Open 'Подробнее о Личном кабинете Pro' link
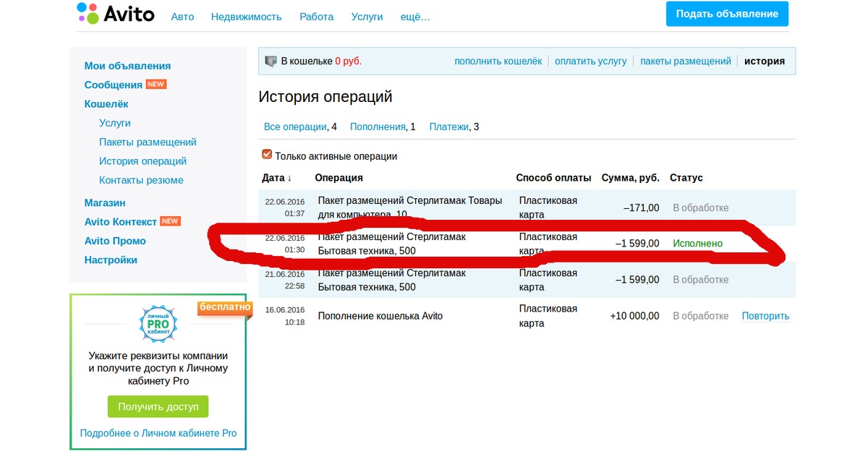The width and height of the screenshot is (868, 454). click(x=158, y=433)
